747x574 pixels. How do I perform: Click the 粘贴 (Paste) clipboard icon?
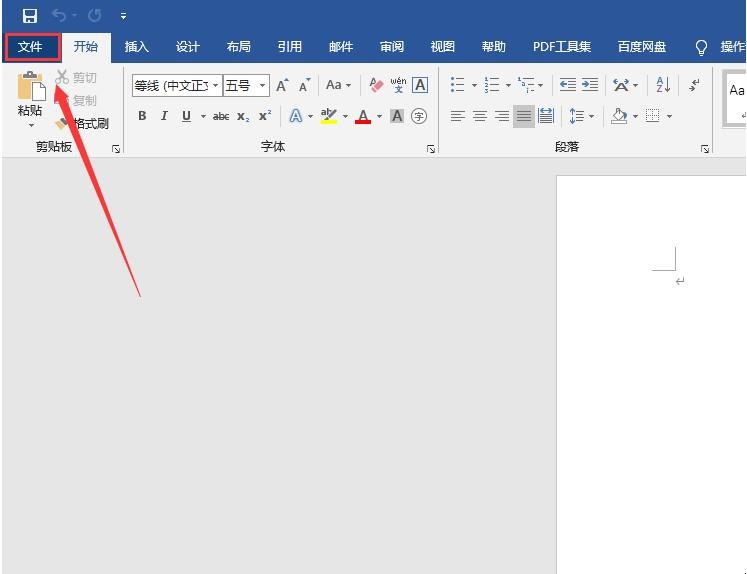(30, 87)
